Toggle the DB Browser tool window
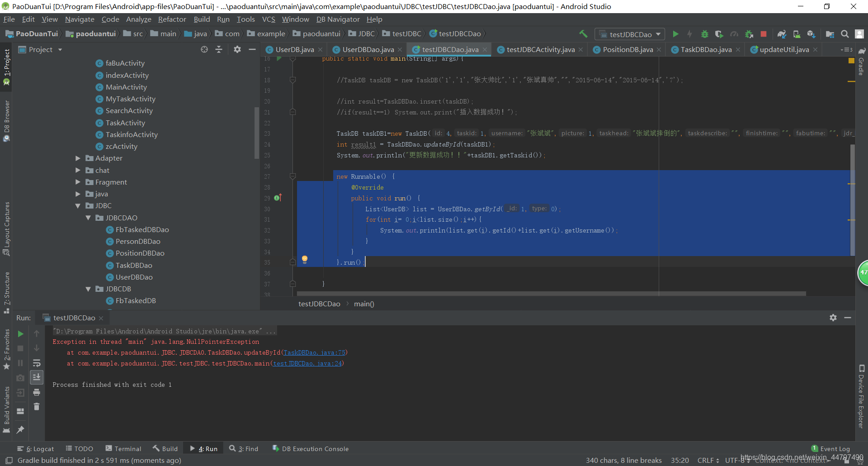Image resolution: width=868 pixels, height=466 pixels. pos(6,121)
